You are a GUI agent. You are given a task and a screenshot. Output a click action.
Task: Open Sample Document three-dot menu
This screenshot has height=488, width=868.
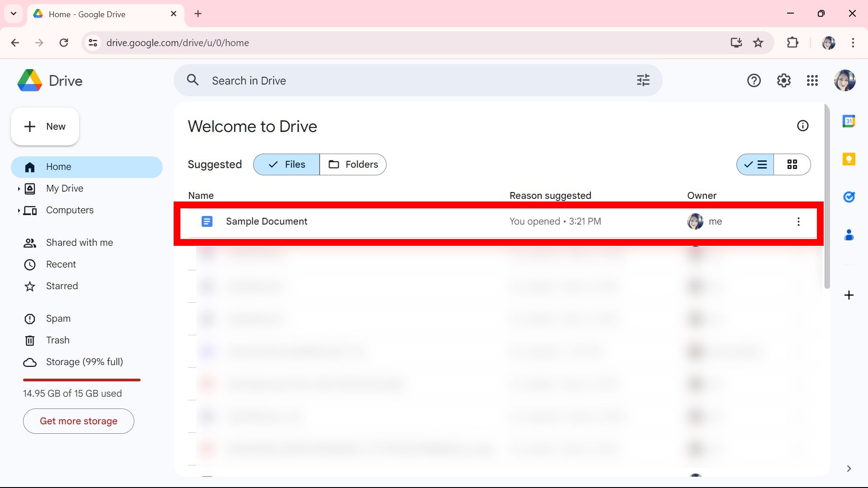tap(798, 222)
